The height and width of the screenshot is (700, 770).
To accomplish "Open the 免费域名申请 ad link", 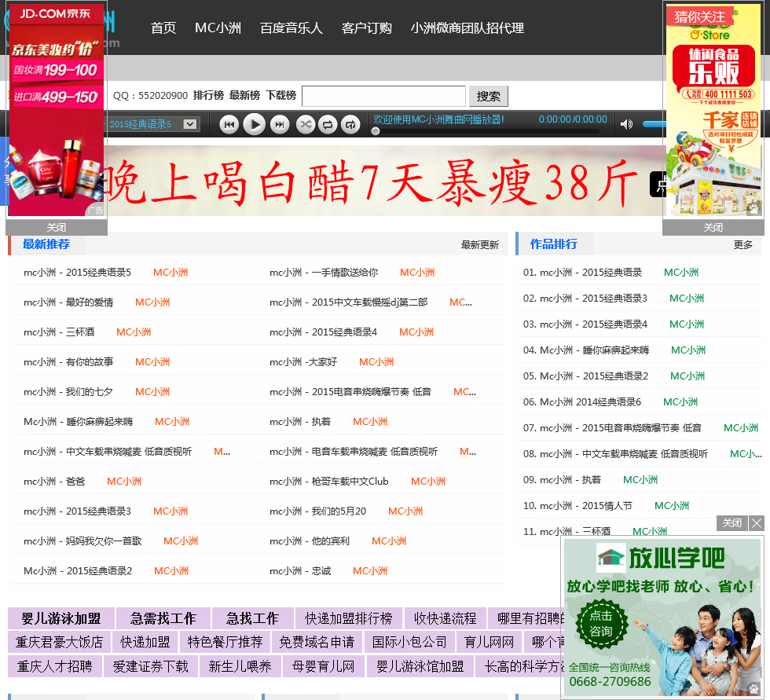I will (x=316, y=642).
